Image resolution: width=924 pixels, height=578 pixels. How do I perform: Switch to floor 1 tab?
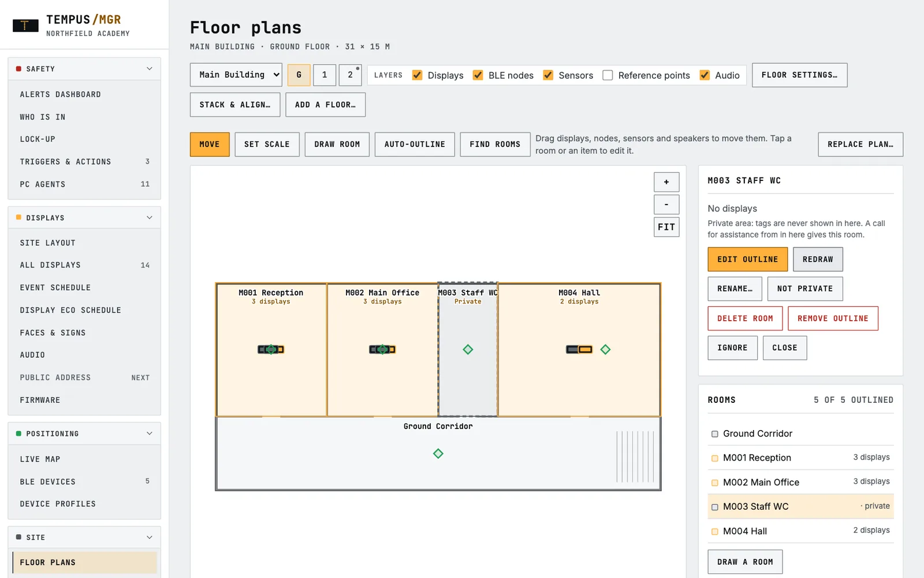[325, 75]
